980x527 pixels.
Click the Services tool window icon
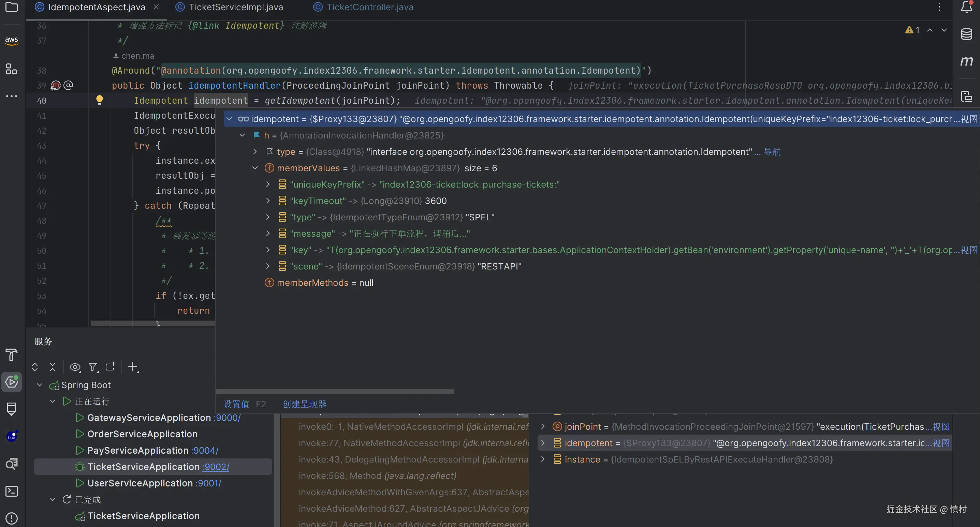coord(11,382)
